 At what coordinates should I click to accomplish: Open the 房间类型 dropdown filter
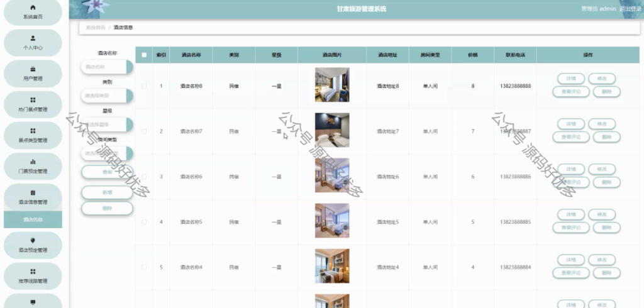pos(107,153)
